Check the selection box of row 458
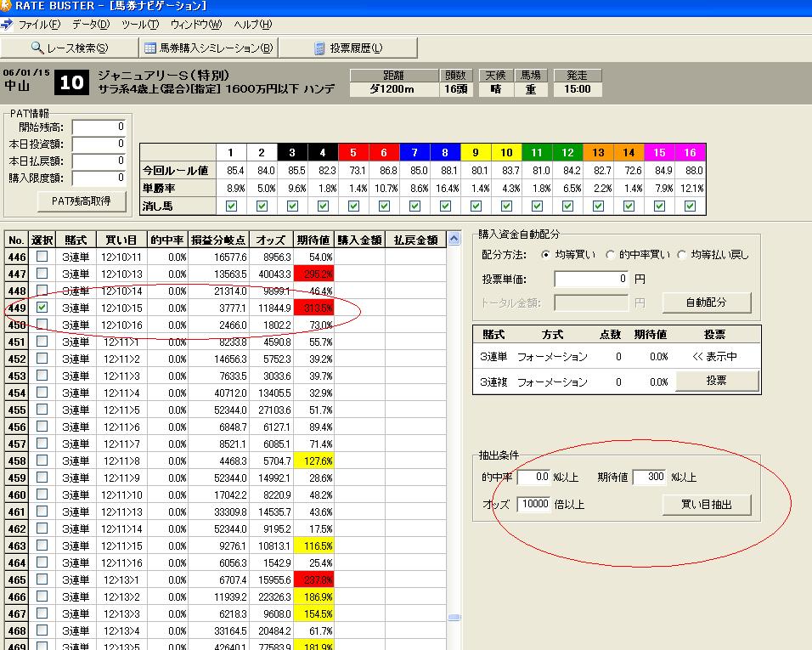812x650 pixels. point(42,460)
